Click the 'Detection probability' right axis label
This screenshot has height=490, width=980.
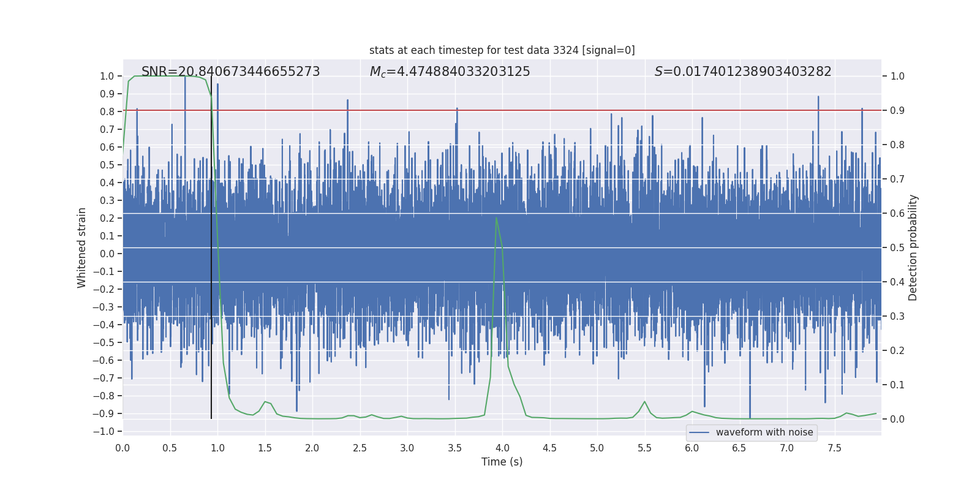click(x=913, y=247)
